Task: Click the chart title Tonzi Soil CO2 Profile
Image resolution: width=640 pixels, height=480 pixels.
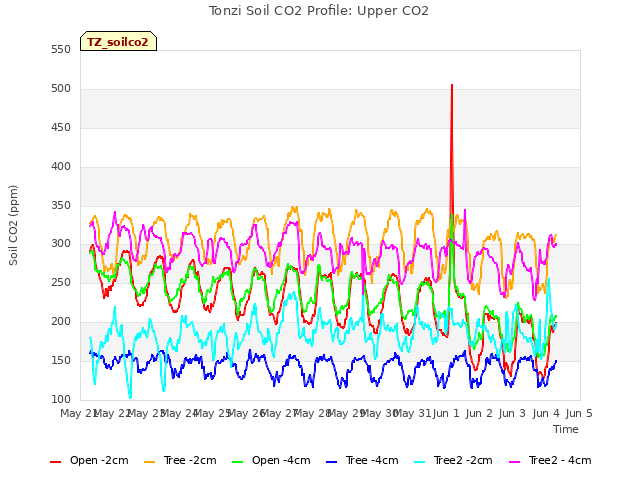Action: [x=319, y=11]
